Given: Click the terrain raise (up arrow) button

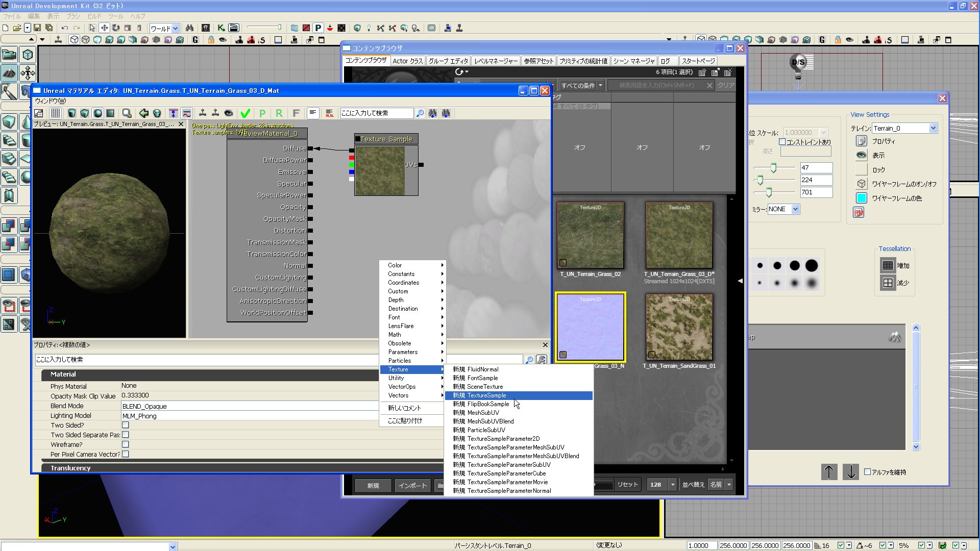Looking at the screenshot, I should click(829, 472).
